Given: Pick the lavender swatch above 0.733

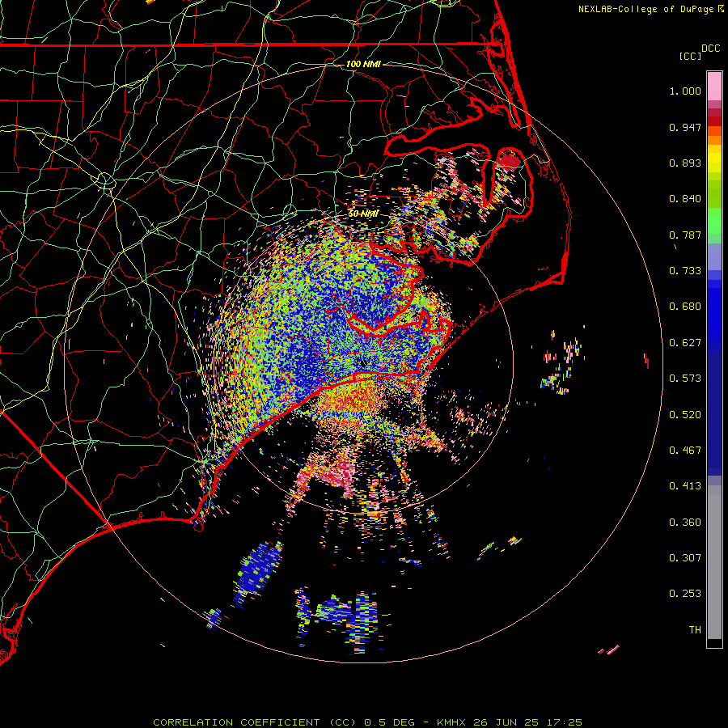Looking at the screenshot, I should 714,256.
